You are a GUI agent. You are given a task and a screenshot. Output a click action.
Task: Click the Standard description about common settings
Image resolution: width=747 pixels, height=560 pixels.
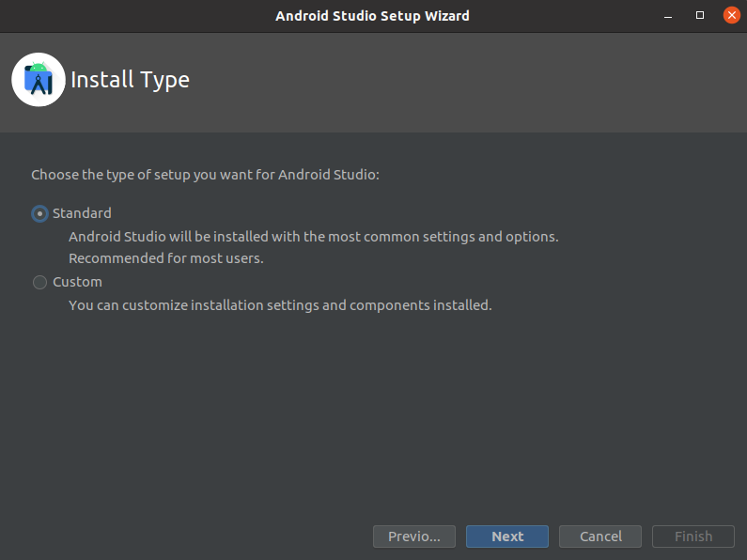coord(314,237)
